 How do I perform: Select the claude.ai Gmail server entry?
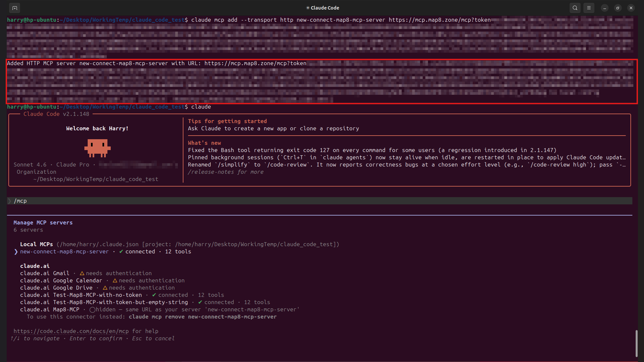(45, 273)
